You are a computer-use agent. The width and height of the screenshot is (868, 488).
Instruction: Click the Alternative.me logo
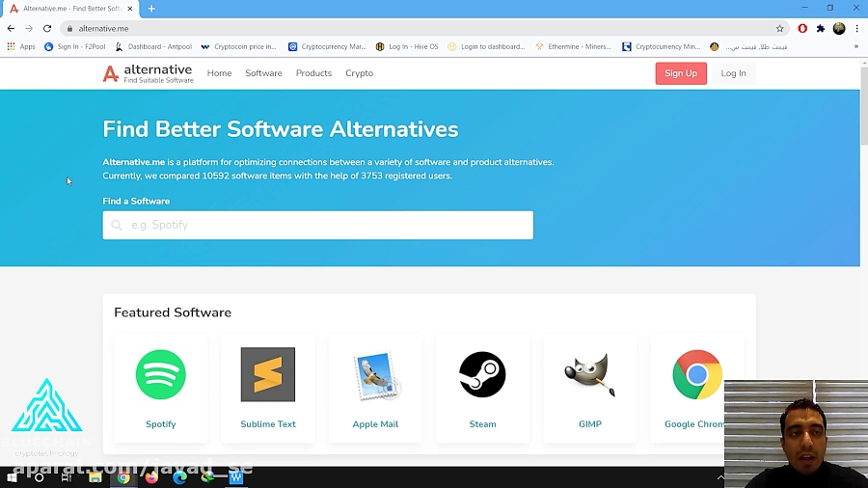(x=148, y=73)
